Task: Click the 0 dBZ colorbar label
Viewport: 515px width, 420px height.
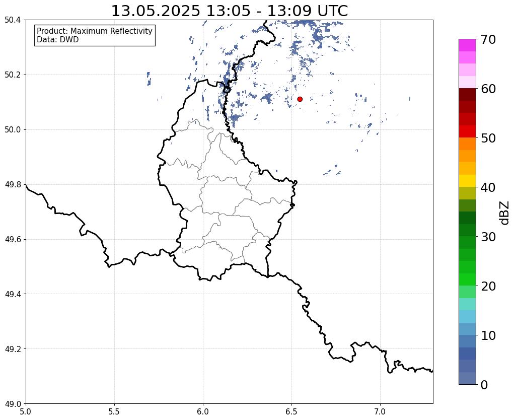Action: coord(484,385)
